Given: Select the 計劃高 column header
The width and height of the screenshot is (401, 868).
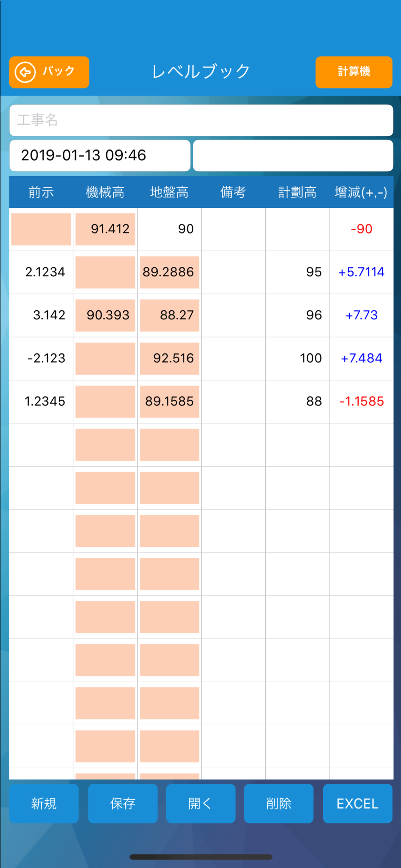Looking at the screenshot, I should [297, 192].
